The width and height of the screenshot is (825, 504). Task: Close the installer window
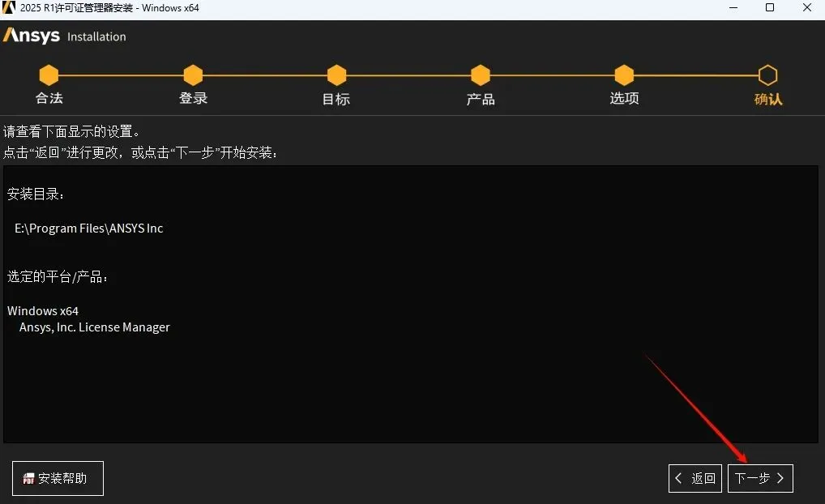[807, 7]
